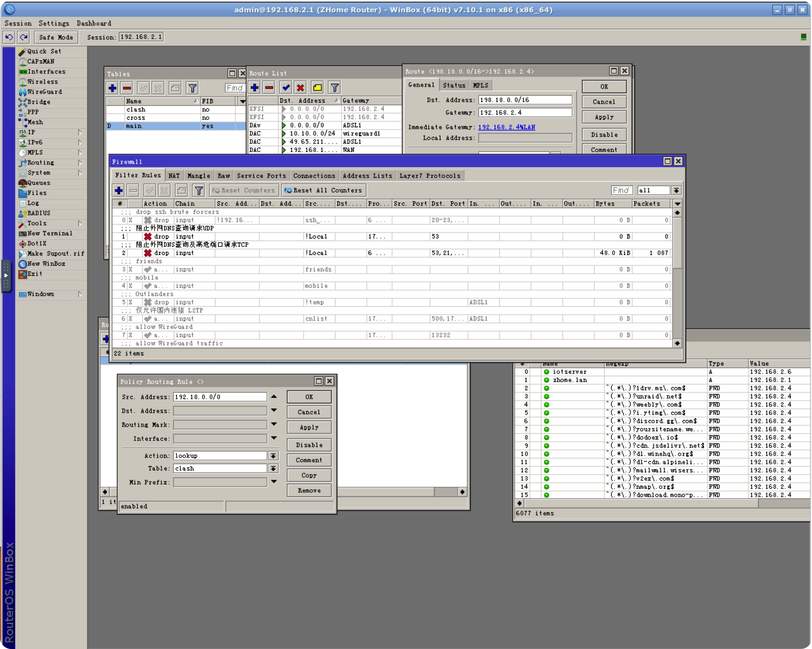Click red minus remove icon in Tables
Image resolution: width=812 pixels, height=649 pixels.
tap(127, 89)
